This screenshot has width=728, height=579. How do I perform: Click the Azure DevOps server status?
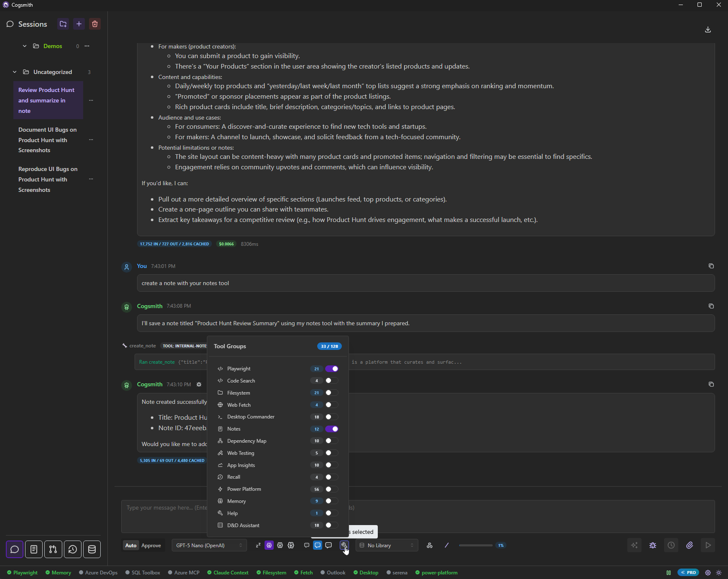[x=98, y=573]
